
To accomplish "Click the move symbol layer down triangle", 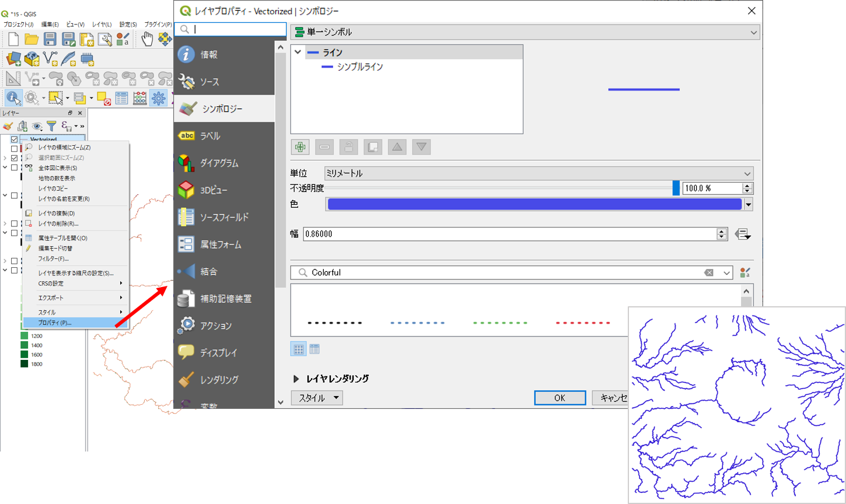I will tap(421, 147).
